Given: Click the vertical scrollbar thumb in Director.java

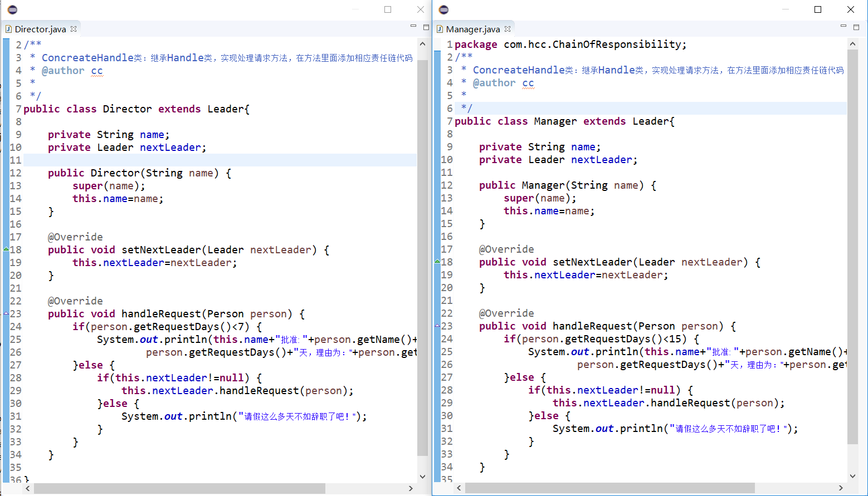Looking at the screenshot, I should tap(422, 258).
